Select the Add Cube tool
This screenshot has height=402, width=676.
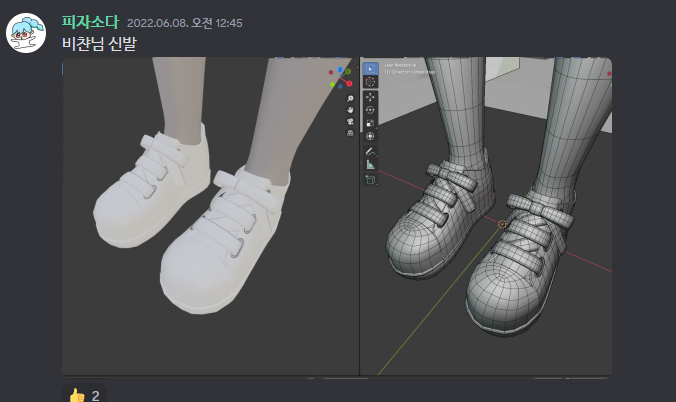(x=370, y=179)
